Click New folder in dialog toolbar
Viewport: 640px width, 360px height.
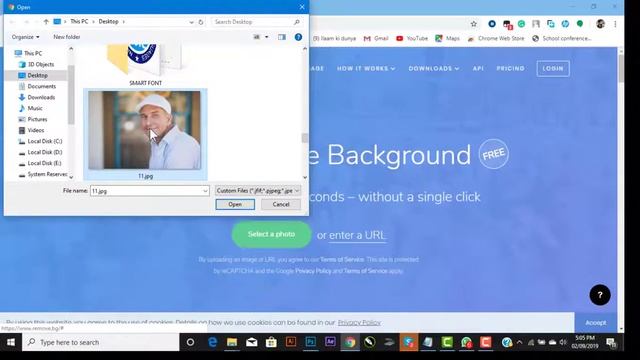67,37
